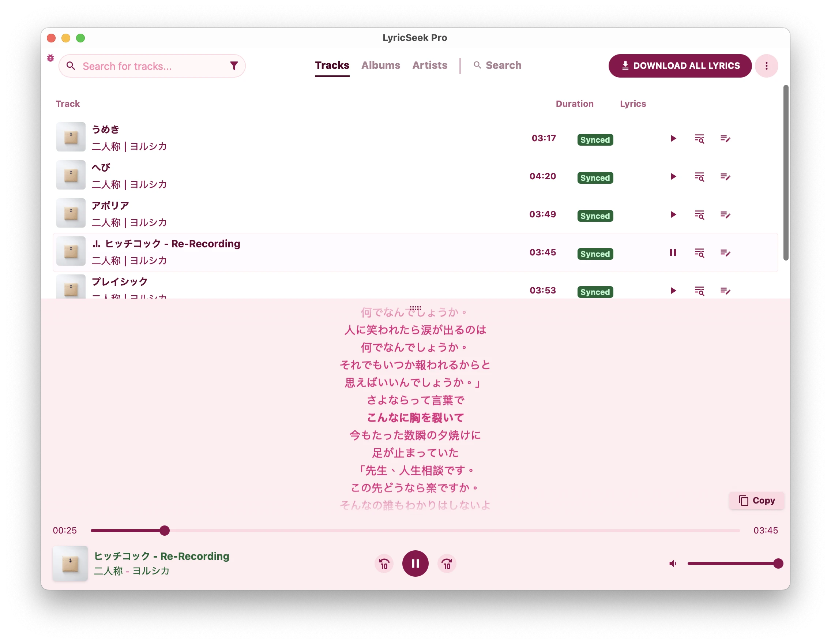This screenshot has width=831, height=644.
Task: Click Synced badge on へび row
Action: pyautogui.click(x=595, y=178)
